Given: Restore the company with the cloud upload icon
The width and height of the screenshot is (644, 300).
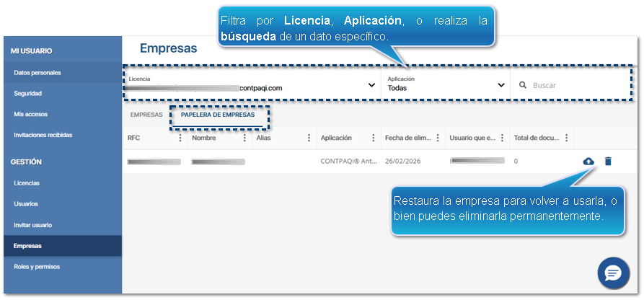Looking at the screenshot, I should pyautogui.click(x=588, y=162).
